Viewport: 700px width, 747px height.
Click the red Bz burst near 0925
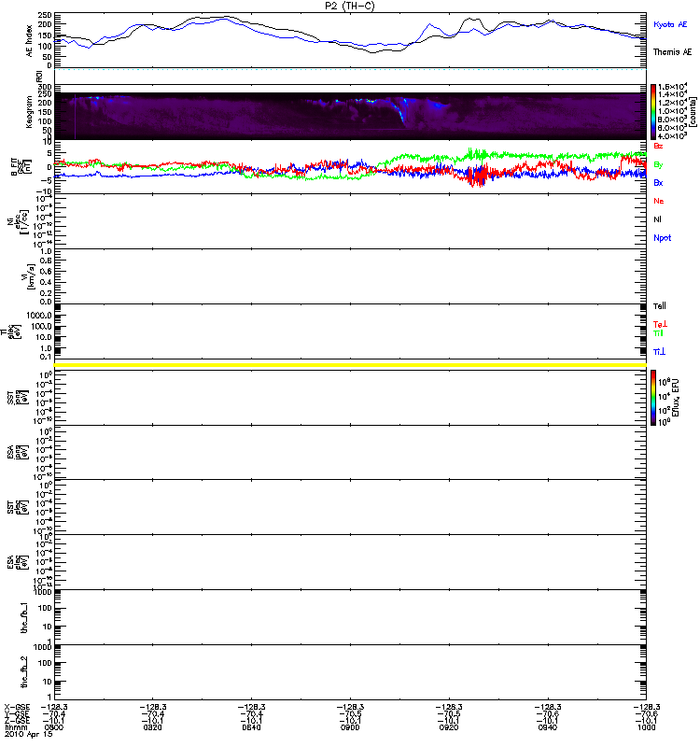pyautogui.click(x=478, y=176)
